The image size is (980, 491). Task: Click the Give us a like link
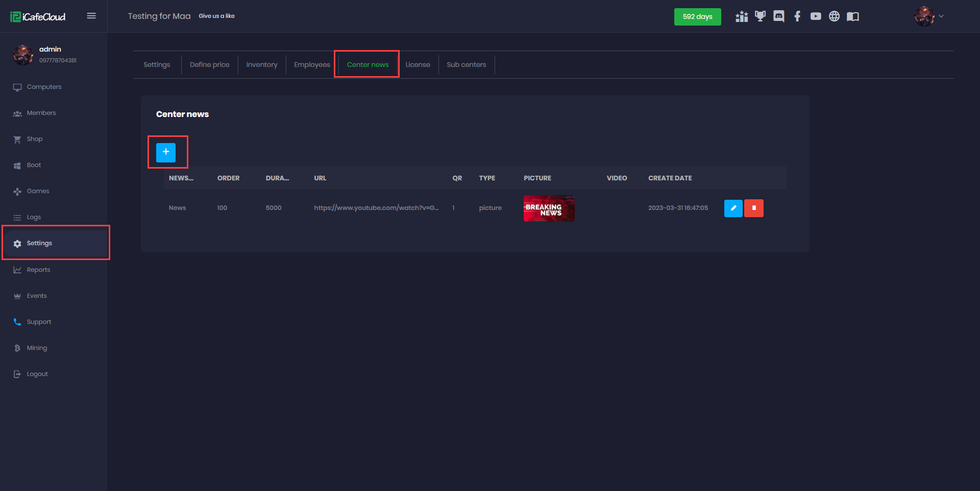pos(216,16)
